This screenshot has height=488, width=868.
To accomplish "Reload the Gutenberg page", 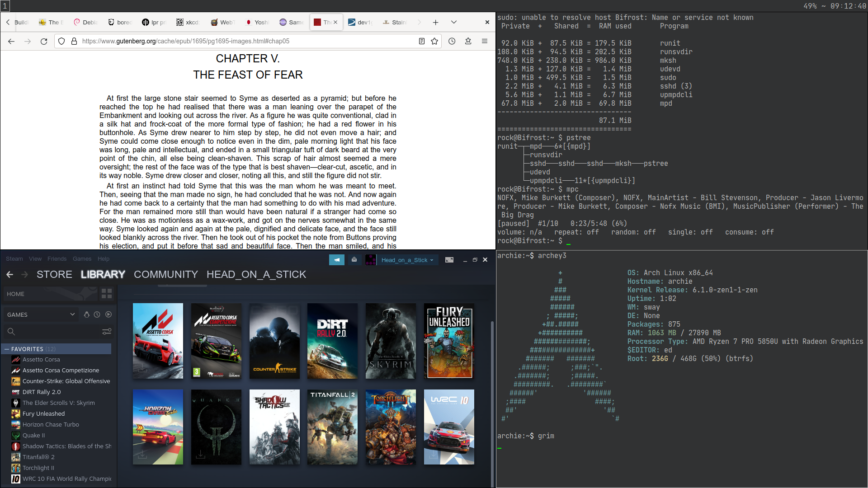I will 44,41.
